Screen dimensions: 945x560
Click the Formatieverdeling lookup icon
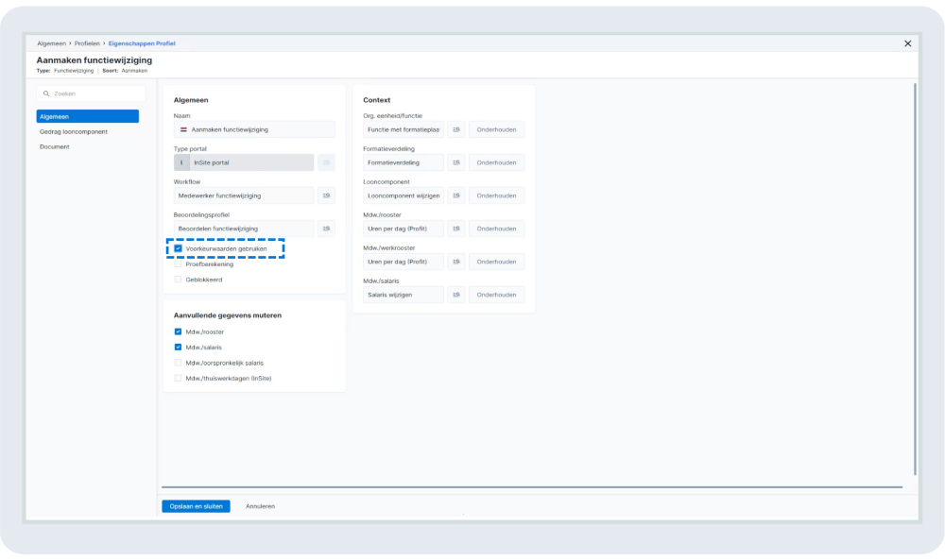point(455,162)
